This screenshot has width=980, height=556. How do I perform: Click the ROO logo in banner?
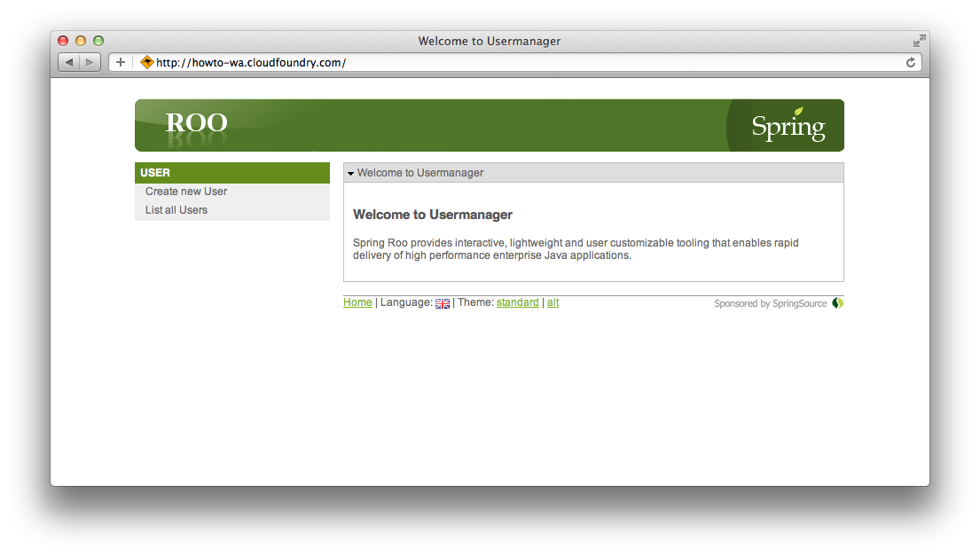coord(196,122)
